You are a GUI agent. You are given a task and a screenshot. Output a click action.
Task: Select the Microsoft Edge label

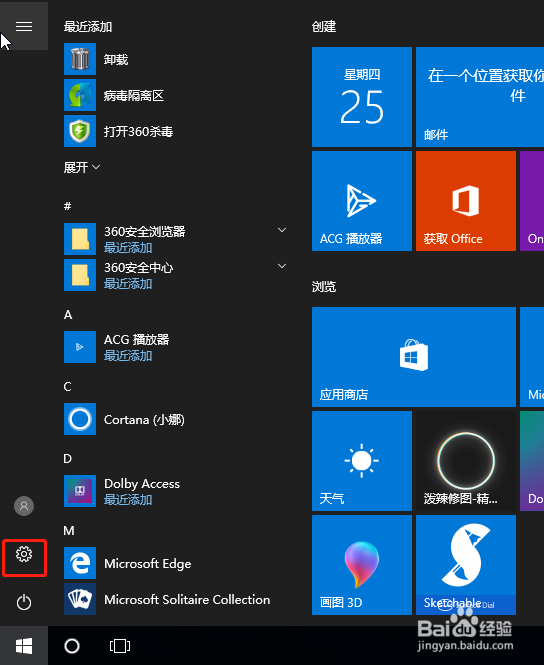[148, 564]
